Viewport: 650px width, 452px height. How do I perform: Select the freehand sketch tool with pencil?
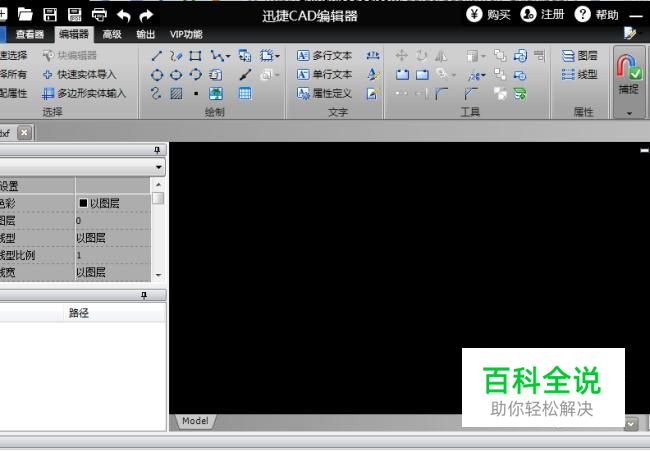click(176, 56)
